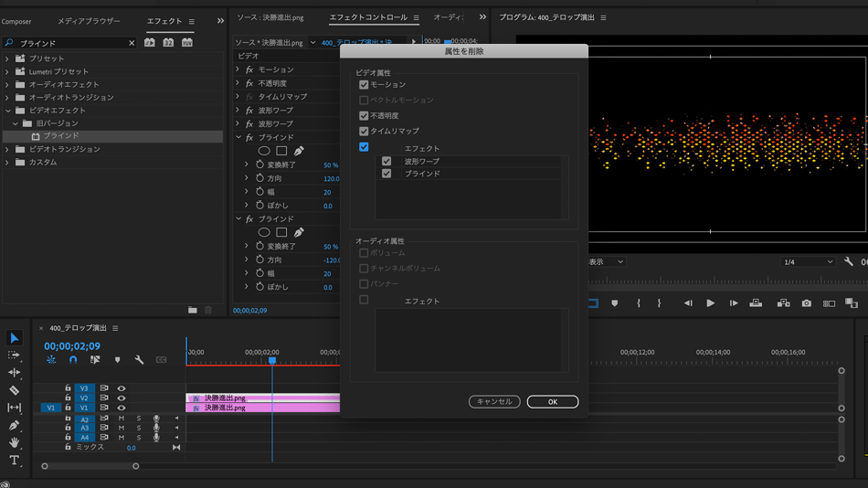Uncheck the 不透明度 attribute checkbox

point(364,116)
